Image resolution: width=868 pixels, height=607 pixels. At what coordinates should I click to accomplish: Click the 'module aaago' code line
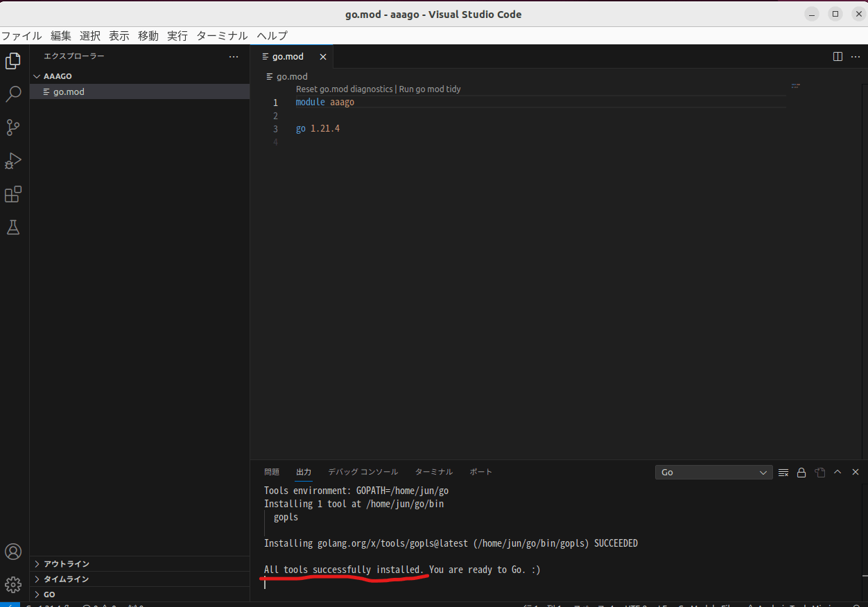click(325, 103)
